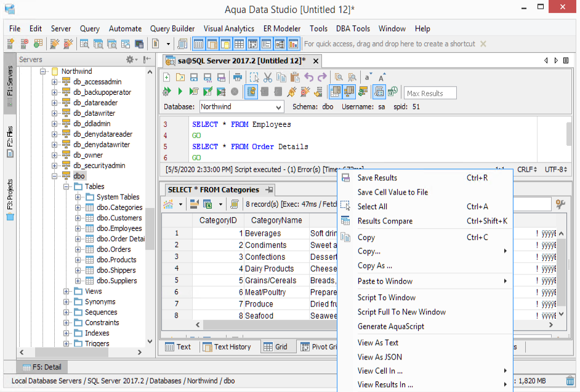Screen dimensions: 580x392
Task: Click the chart icon in results toolbar
Action: [168, 204]
